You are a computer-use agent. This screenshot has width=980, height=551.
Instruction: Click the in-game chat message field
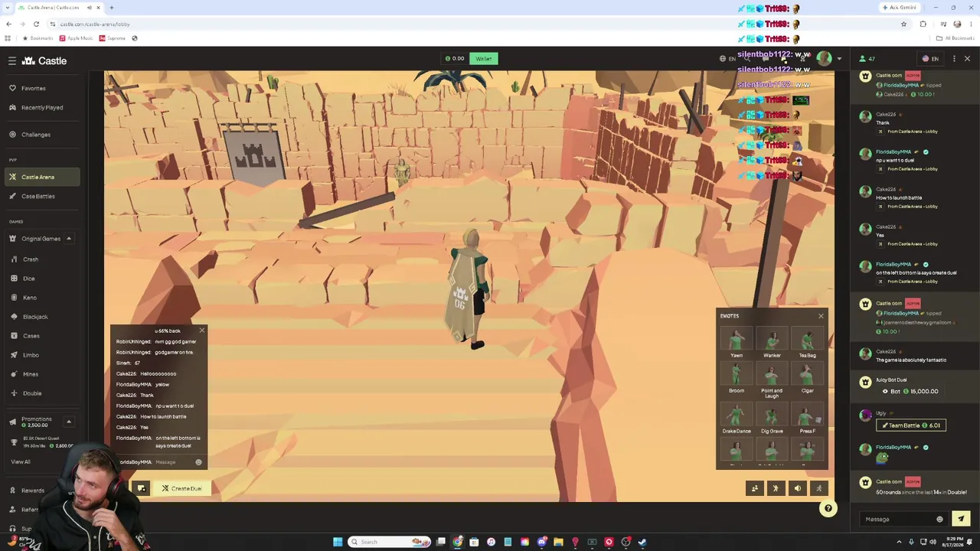tap(174, 462)
